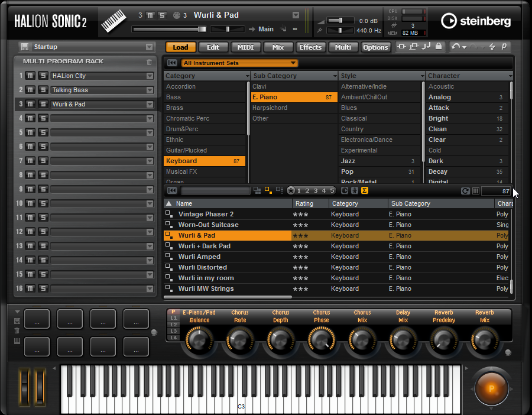Open the Category column header dropdown

click(247, 76)
